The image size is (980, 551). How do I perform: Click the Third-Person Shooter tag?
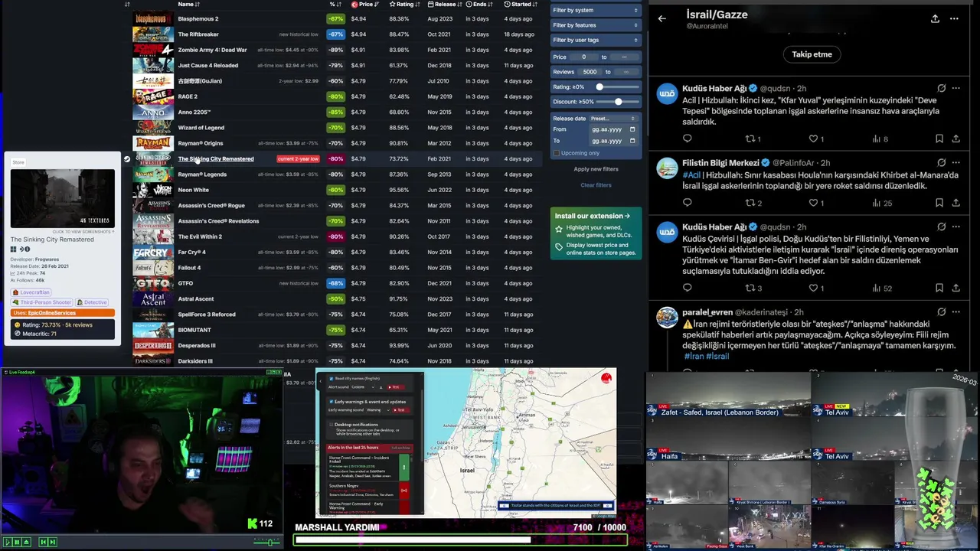(x=41, y=302)
